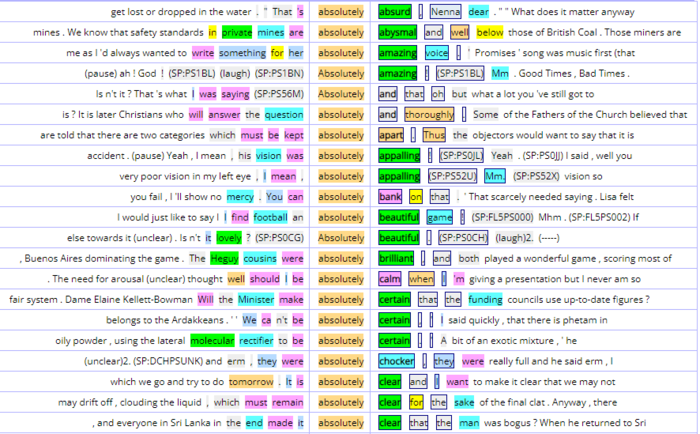
Task: Click the boxed cyan word "voice"
Action: coord(437,53)
